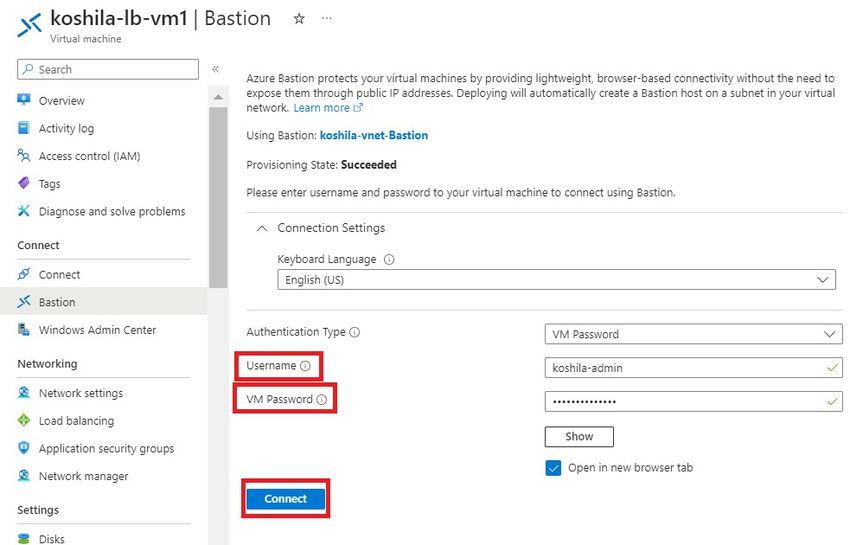The height and width of the screenshot is (545, 850).
Task: Click the Access control (IAM) icon
Action: [24, 156]
